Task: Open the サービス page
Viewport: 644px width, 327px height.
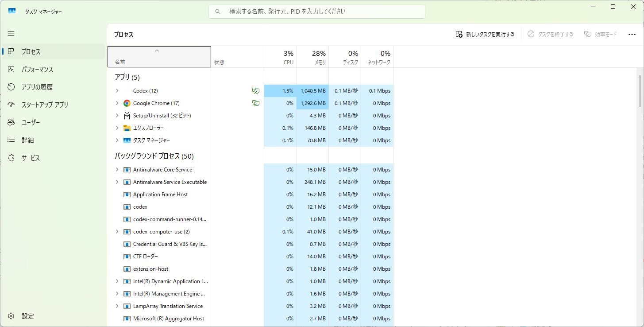Action: coord(54,158)
